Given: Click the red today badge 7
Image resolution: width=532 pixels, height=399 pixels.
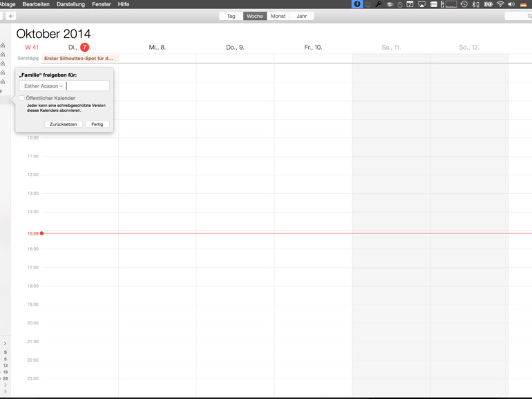Looking at the screenshot, I should tap(84, 47).
